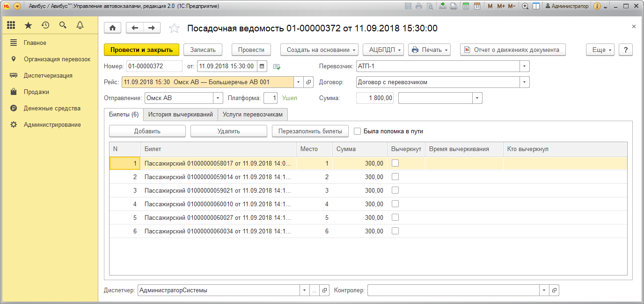Expand the 'Перевозчик' dropdown arrow
Viewport: 644px width, 304px height.
tap(525, 66)
